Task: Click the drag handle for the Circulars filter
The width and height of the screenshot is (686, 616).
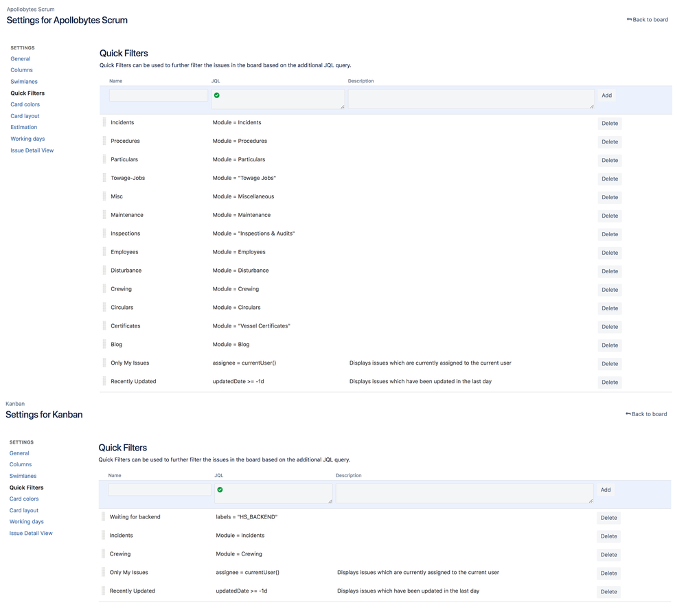Action: pyautogui.click(x=104, y=308)
